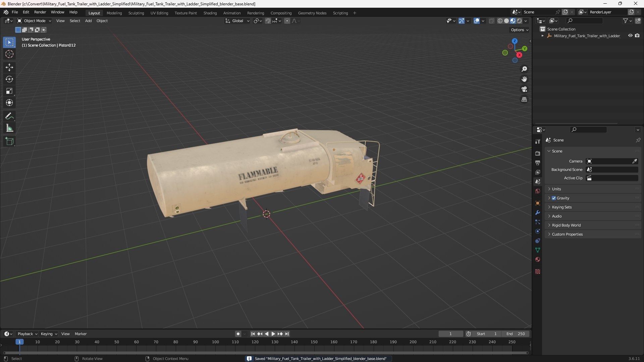Open the Material properties tab
The height and width of the screenshot is (362, 644).
coord(538,259)
